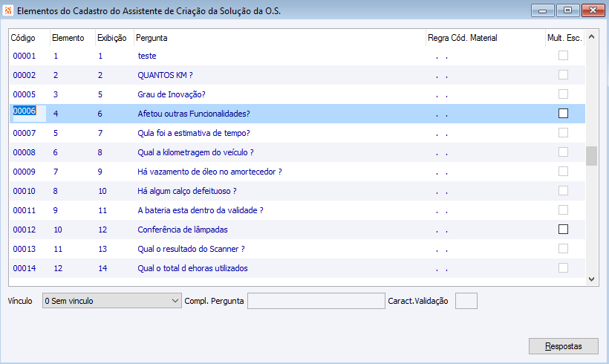The width and height of the screenshot is (609, 364).
Task: Close the Elementos do Cadastro window
Action: (x=593, y=10)
